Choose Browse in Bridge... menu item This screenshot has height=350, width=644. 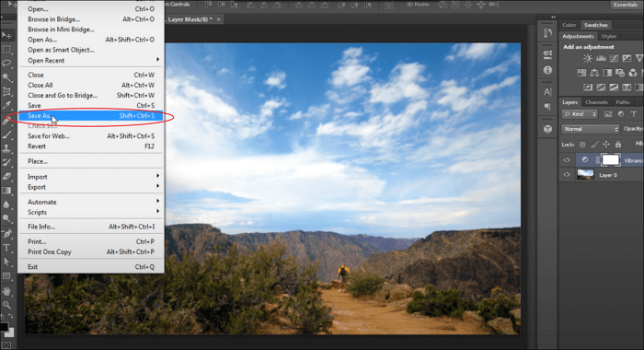[90, 19]
